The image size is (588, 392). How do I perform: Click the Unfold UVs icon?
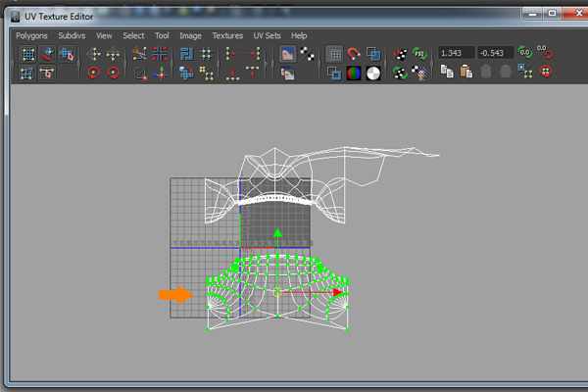tap(185, 73)
